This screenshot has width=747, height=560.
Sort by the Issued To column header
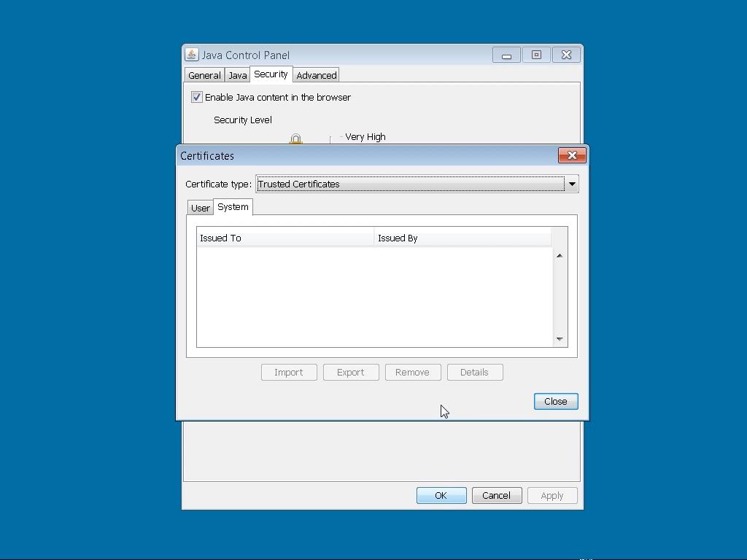click(x=285, y=238)
